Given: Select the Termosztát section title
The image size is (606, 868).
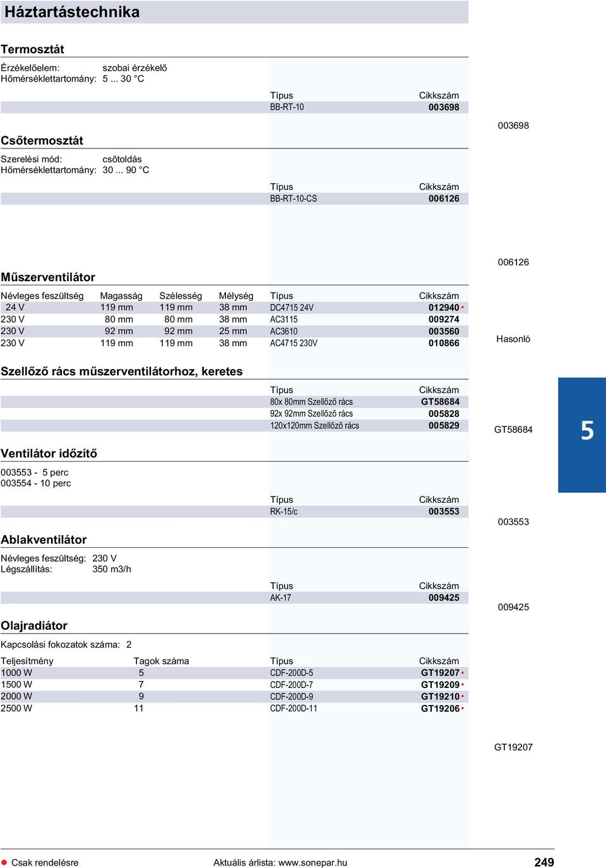Looking at the screenshot, I should (32, 49).
